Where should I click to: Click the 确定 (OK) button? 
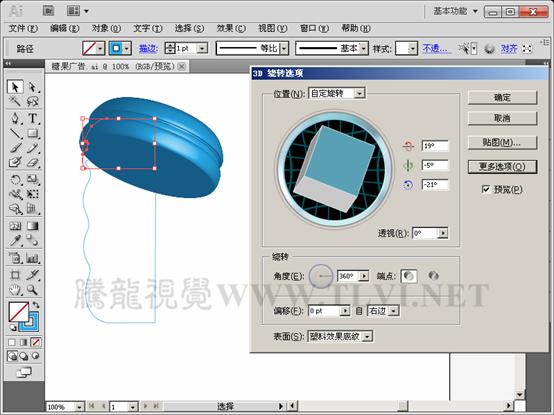502,97
